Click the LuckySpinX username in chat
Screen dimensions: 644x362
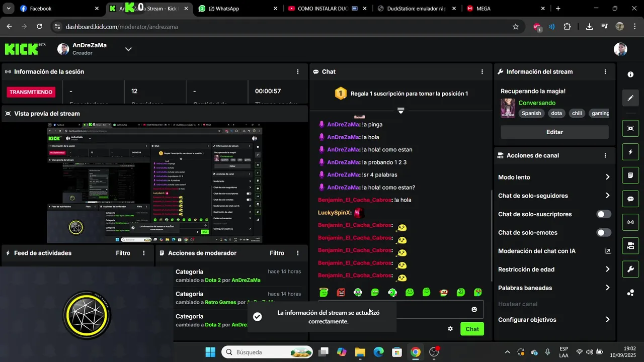(x=333, y=213)
